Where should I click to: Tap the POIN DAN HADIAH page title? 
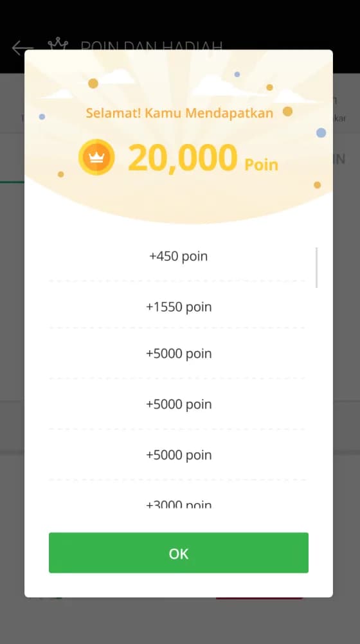[152, 46]
